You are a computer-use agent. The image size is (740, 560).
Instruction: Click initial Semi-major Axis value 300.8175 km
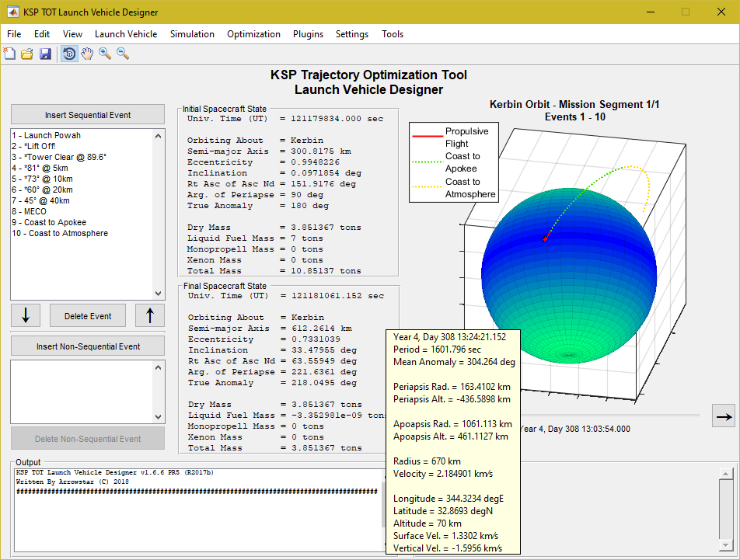tap(321, 151)
